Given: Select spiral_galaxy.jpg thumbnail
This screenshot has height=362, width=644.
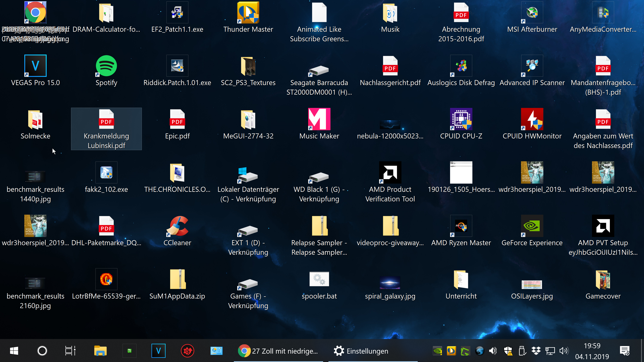Looking at the screenshot, I should (x=390, y=283).
